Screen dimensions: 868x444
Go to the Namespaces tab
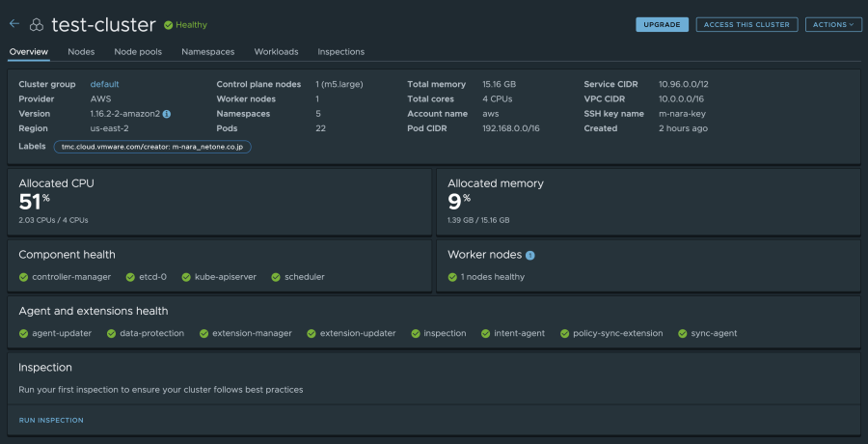pos(208,51)
